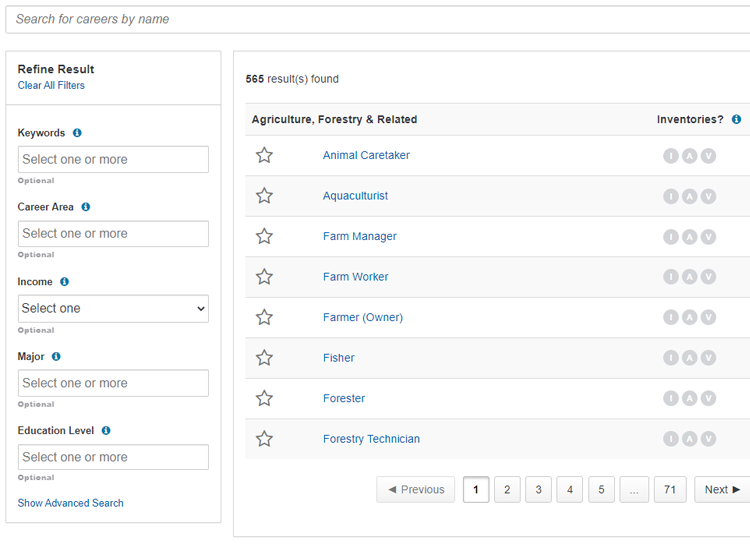Click the Next pagination button
750x548 pixels.
722,490
